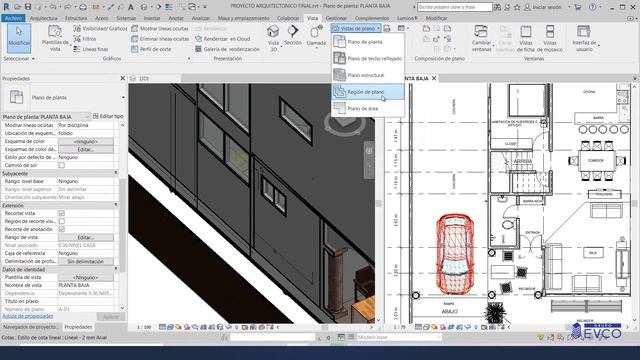Open Galería de renderización

click(227, 49)
